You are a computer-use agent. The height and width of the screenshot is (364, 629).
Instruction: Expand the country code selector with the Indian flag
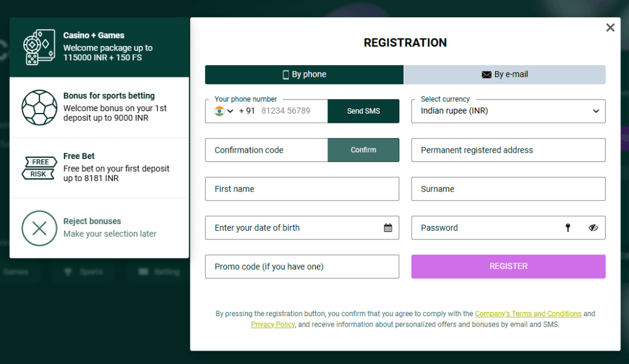tap(221, 111)
